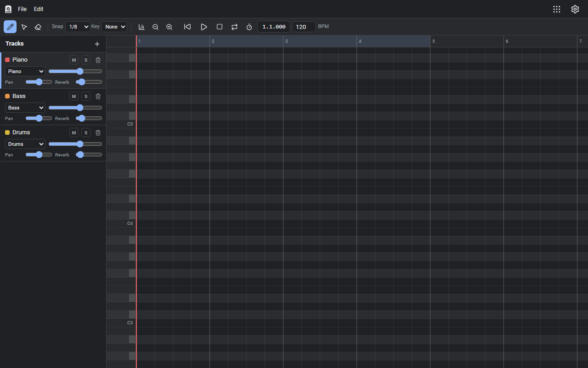Zoom out the piano roll
Image resolution: width=588 pixels, height=368 pixels.
coord(155,27)
